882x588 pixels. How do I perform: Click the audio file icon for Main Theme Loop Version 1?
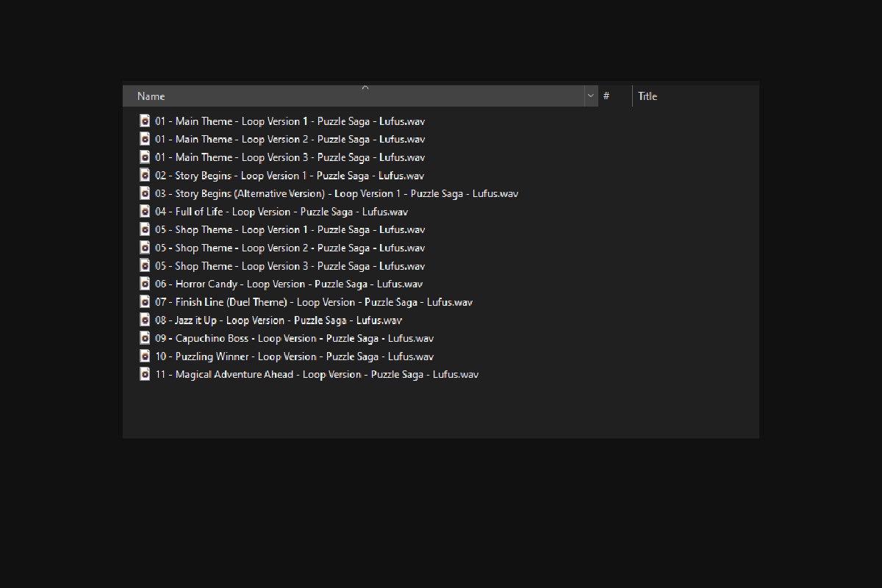click(146, 121)
